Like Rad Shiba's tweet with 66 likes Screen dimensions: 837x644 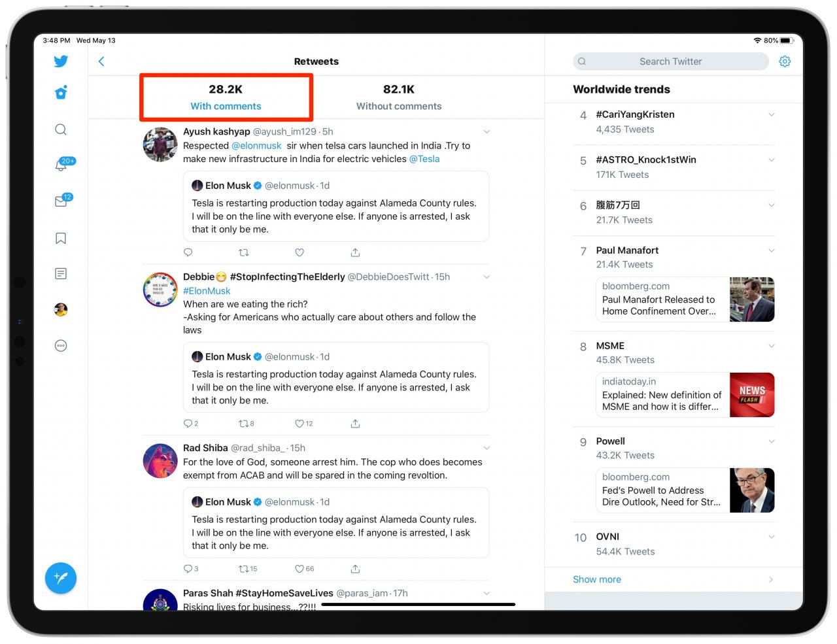305,569
